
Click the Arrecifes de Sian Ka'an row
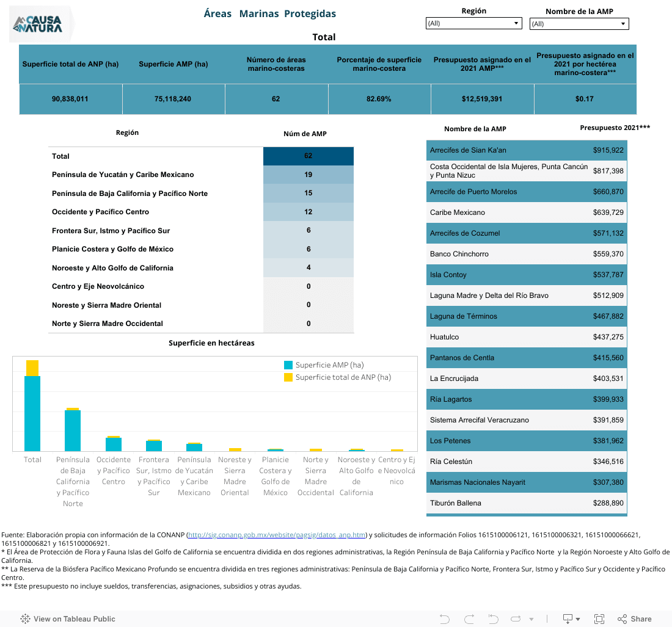coord(526,150)
